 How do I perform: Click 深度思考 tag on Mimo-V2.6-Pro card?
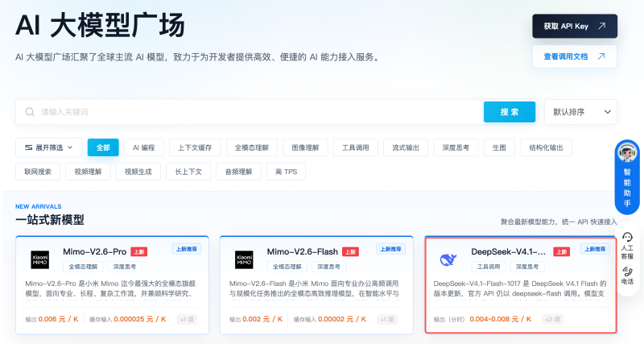click(x=125, y=267)
